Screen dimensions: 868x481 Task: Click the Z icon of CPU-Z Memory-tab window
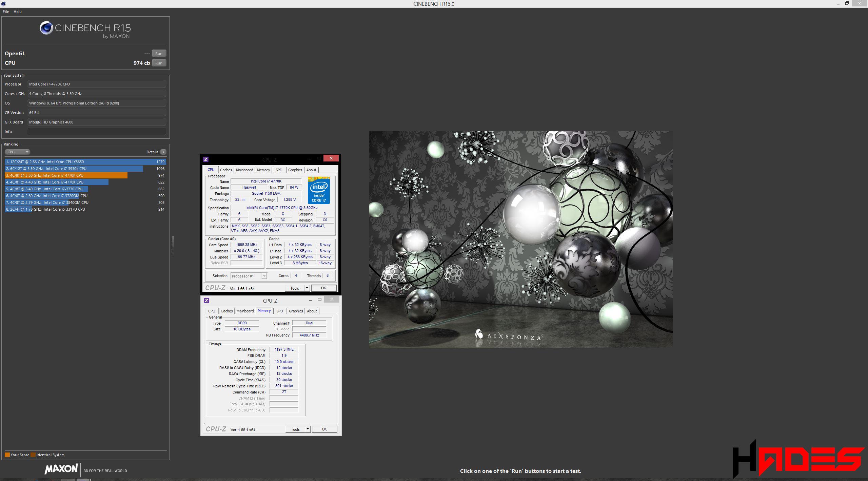206,301
